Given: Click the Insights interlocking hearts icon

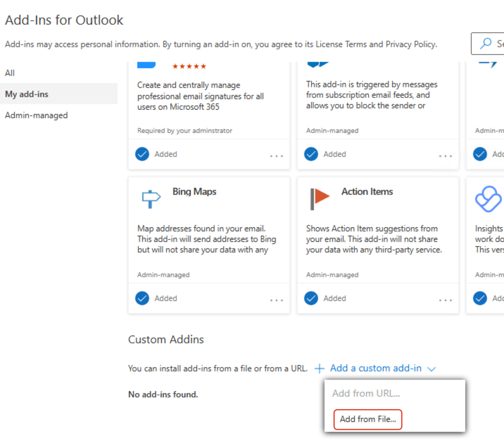Looking at the screenshot, I should 488,199.
